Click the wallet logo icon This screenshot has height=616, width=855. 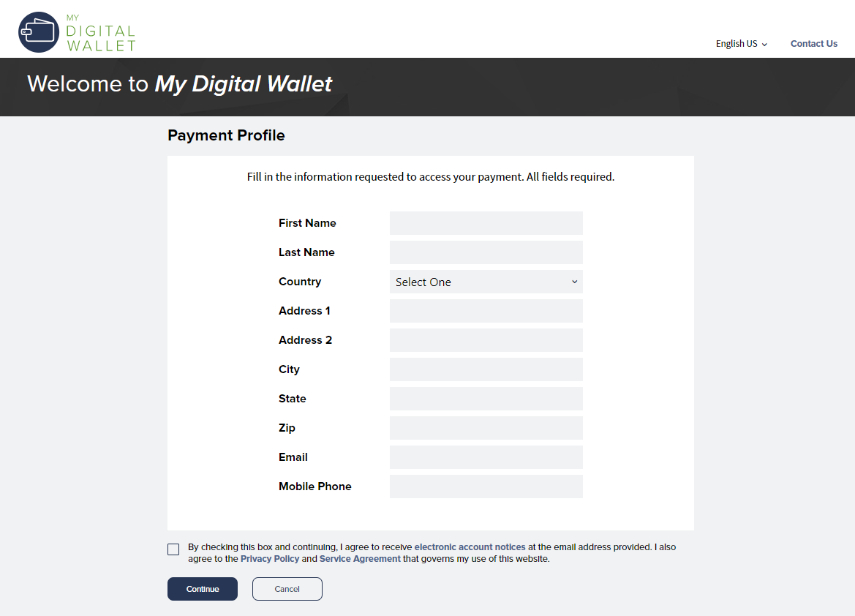39,32
